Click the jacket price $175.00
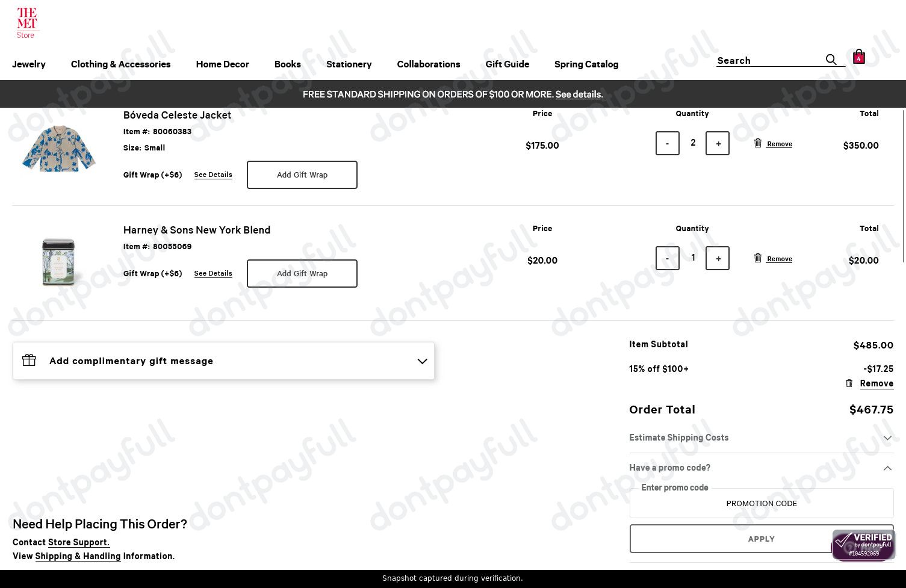The height and width of the screenshot is (588, 906). point(542,145)
